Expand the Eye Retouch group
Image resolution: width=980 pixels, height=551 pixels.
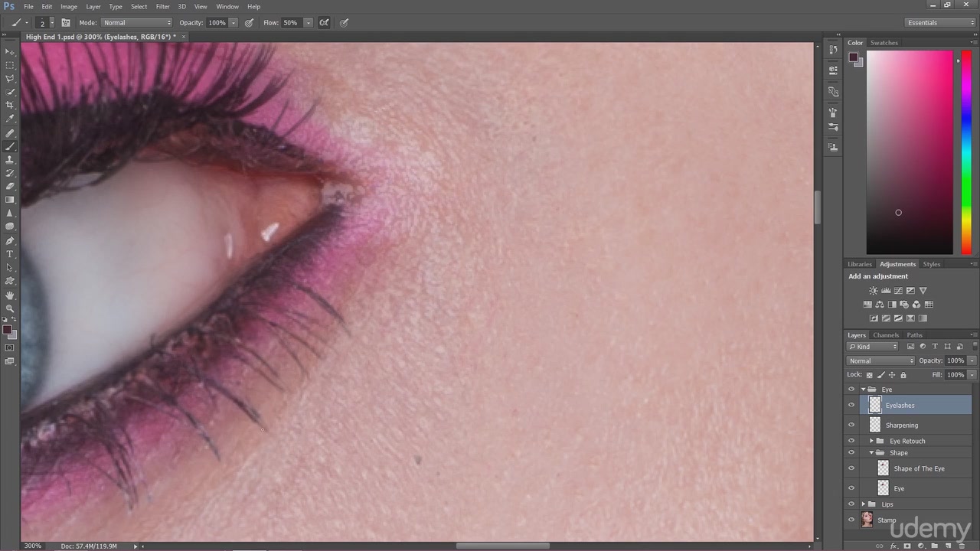[871, 441]
